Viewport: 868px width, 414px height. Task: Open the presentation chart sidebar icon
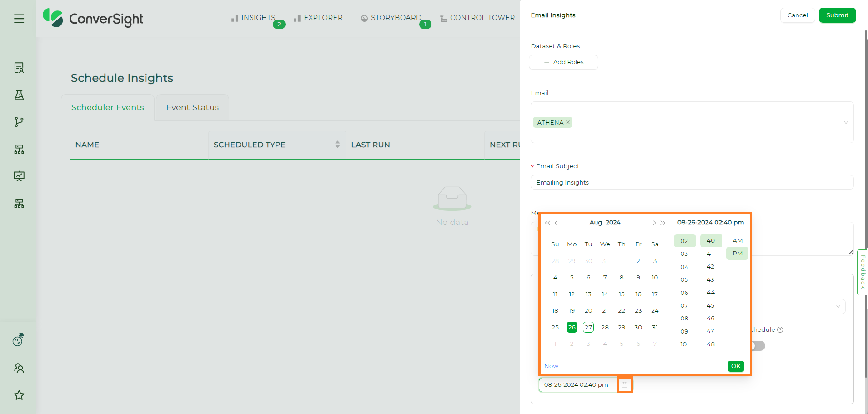click(19, 176)
